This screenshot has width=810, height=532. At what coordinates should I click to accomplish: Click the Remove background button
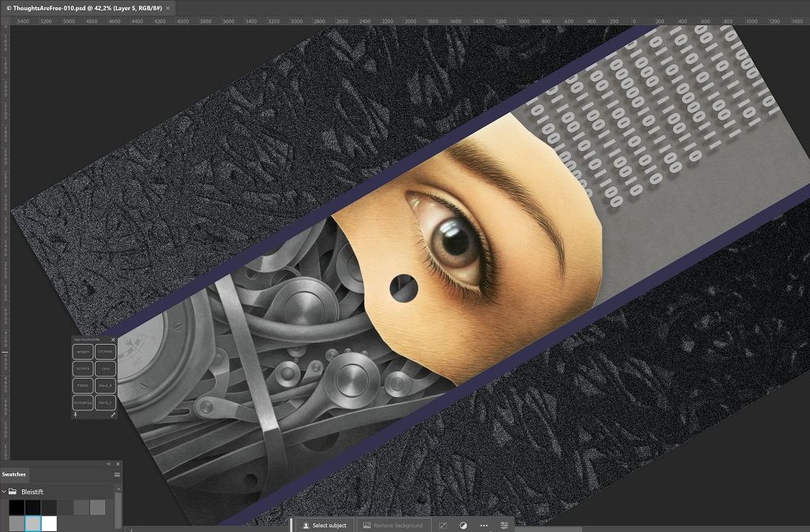[x=393, y=526]
